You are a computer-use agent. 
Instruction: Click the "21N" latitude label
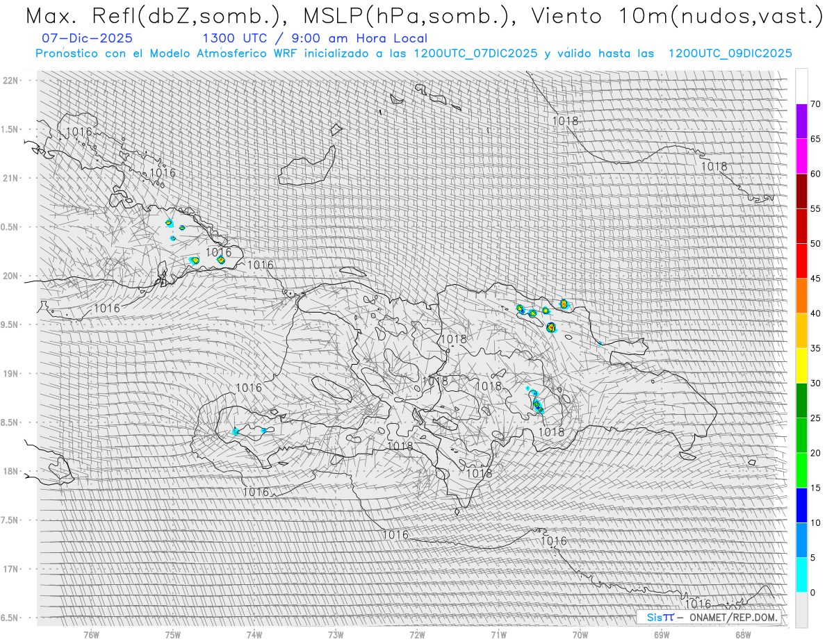click(x=10, y=178)
